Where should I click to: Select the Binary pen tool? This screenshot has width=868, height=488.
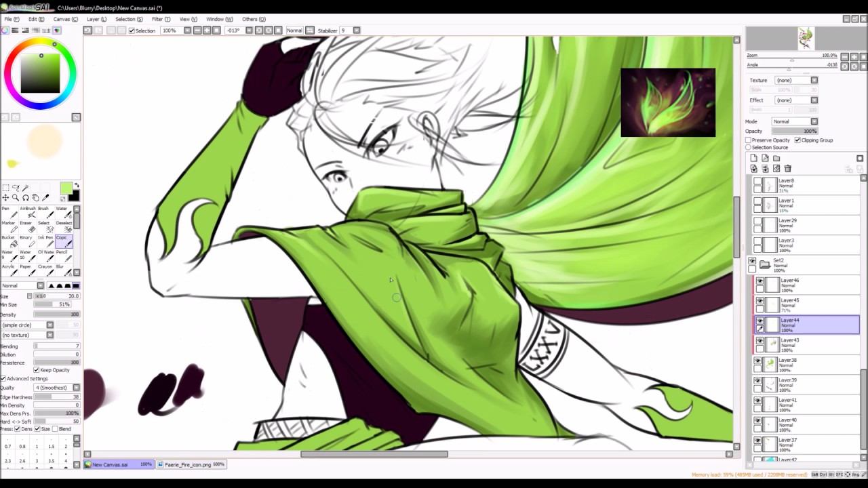tap(28, 242)
